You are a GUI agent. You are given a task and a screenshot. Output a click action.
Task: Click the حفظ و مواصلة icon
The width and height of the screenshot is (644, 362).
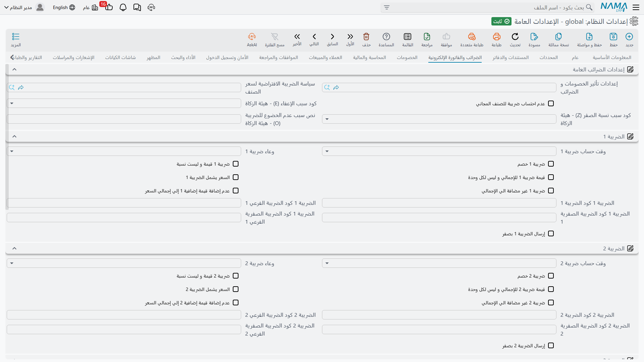589,37
